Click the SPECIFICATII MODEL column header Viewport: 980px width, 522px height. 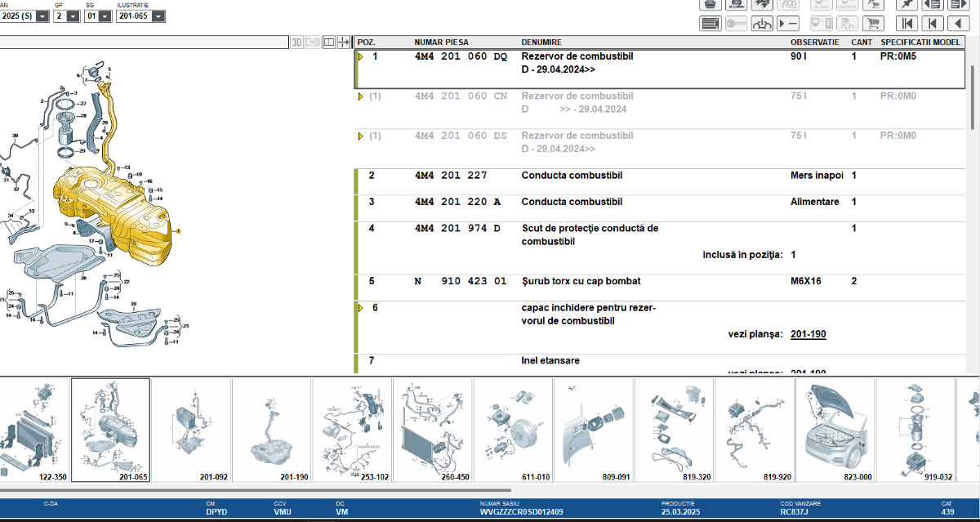pos(920,42)
